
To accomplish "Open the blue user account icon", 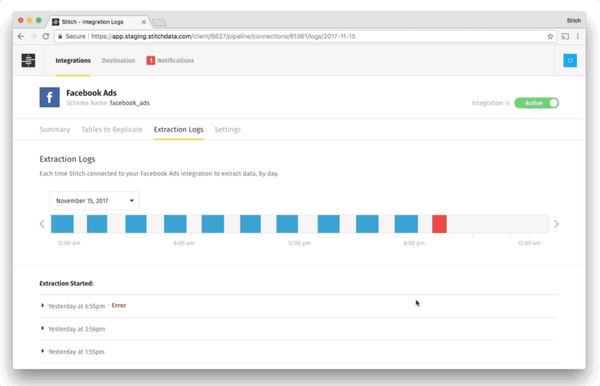I will point(570,60).
